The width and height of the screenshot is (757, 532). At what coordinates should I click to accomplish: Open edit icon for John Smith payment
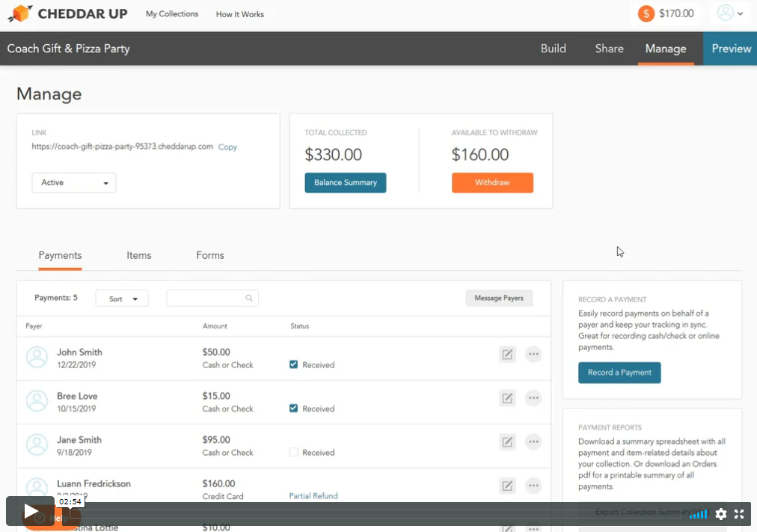tap(507, 355)
